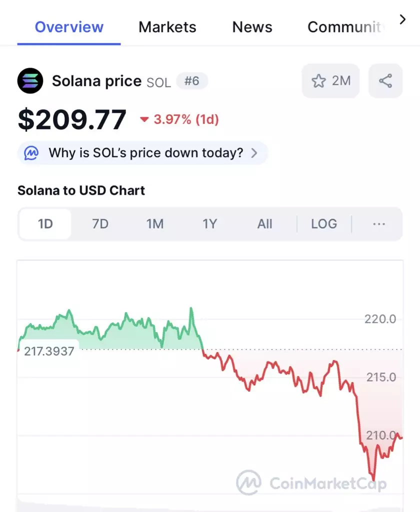420x512 pixels.
Task: Open the Markets tab
Action: tap(167, 27)
